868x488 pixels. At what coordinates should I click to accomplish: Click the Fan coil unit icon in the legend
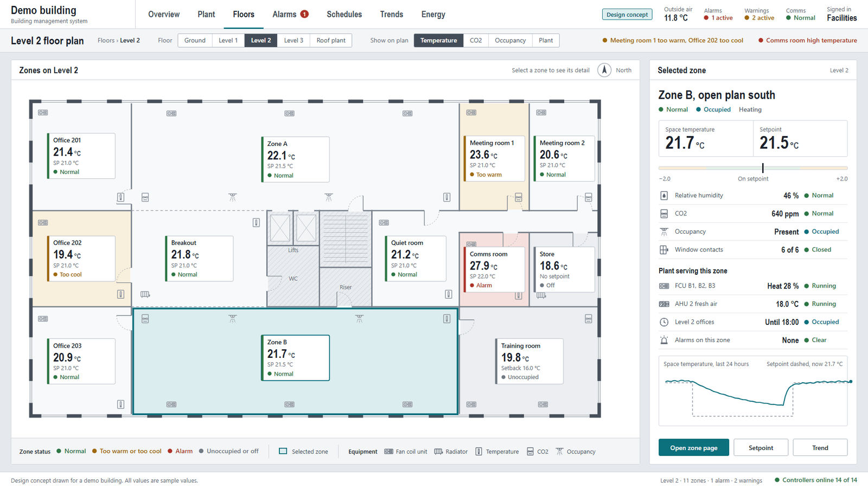tap(388, 452)
